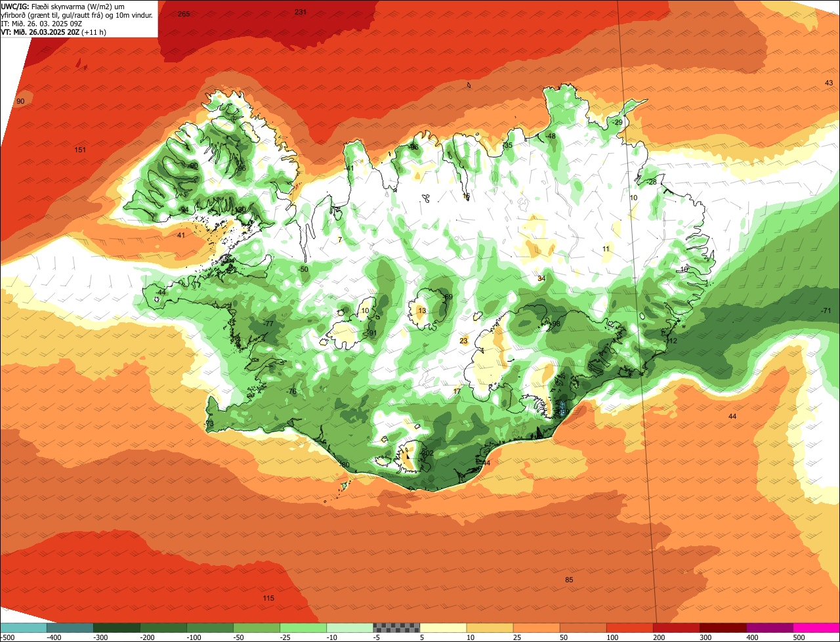Select the pale yellow 5 to 10 legend swatch
840x642 pixels.
pyautogui.click(x=443, y=628)
